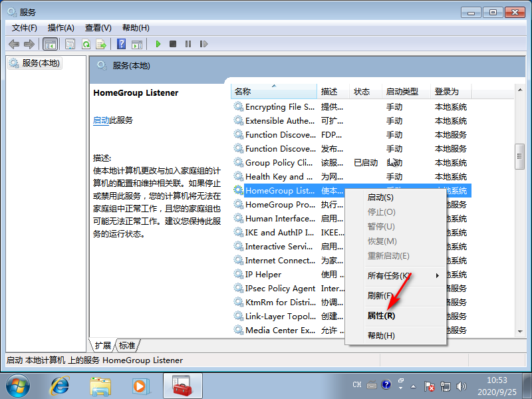Switch to the 标准 tab
The width and height of the screenshot is (532, 399).
[x=126, y=345]
